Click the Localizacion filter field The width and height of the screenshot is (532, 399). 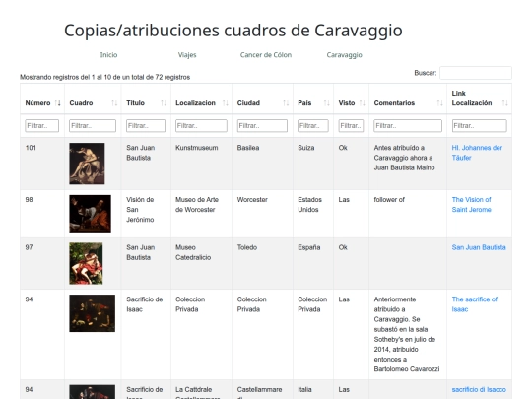(201, 125)
